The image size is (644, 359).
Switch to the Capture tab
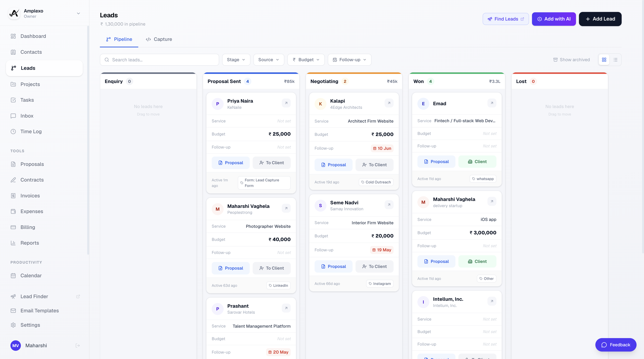tap(159, 39)
